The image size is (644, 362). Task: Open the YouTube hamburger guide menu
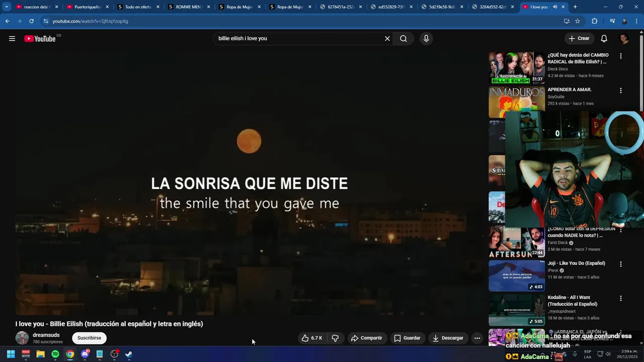pyautogui.click(x=12, y=39)
